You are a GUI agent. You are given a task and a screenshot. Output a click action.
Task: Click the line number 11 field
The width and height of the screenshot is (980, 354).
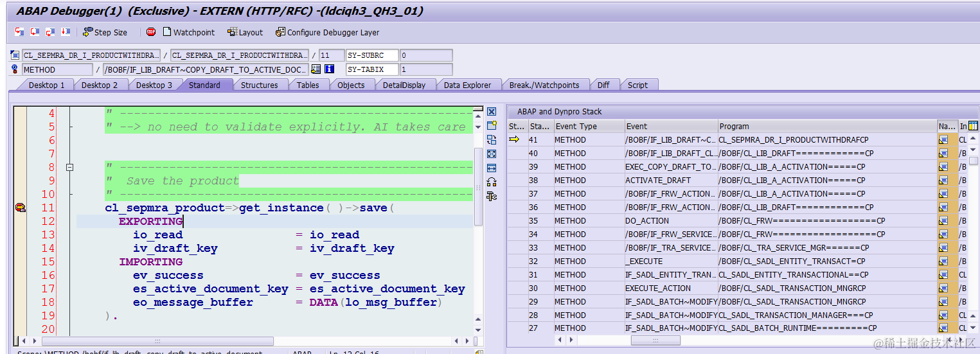[x=332, y=55]
